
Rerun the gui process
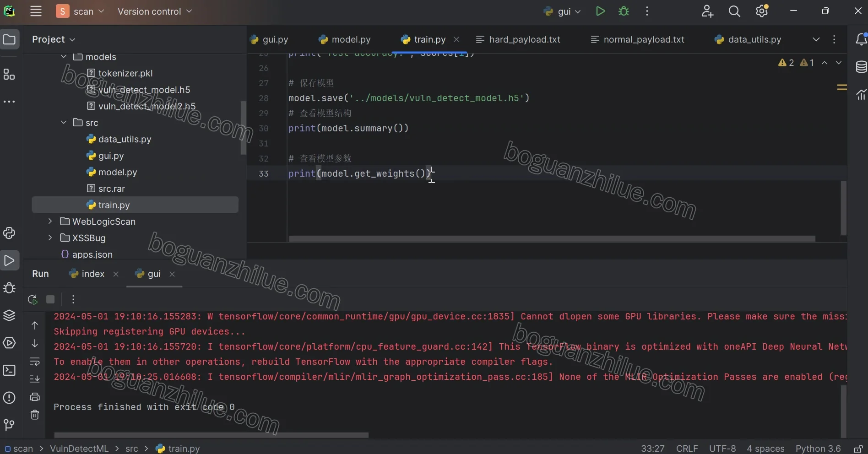coord(33,300)
